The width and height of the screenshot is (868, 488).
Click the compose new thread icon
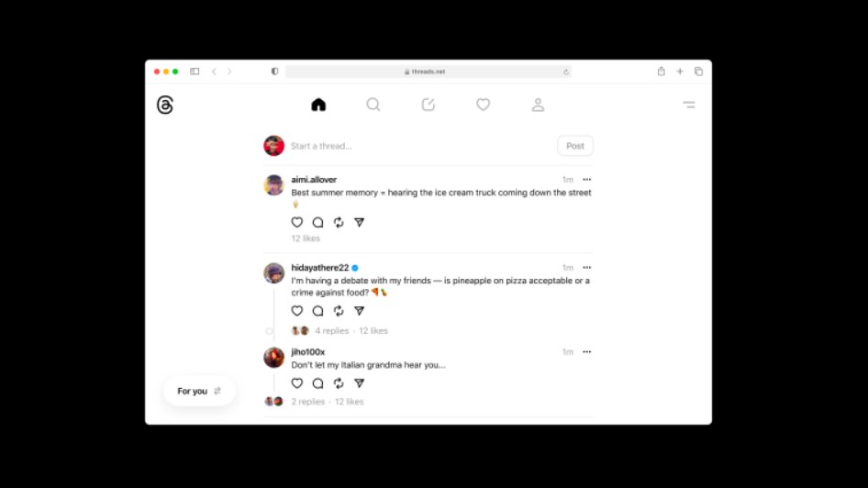pyautogui.click(x=428, y=105)
